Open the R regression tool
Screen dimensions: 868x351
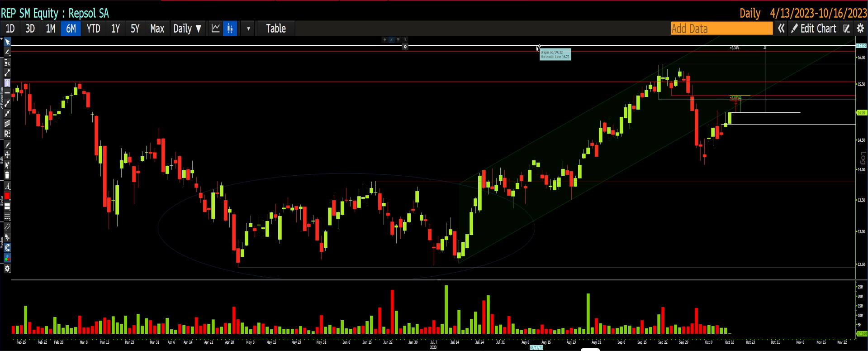pyautogui.click(x=7, y=134)
